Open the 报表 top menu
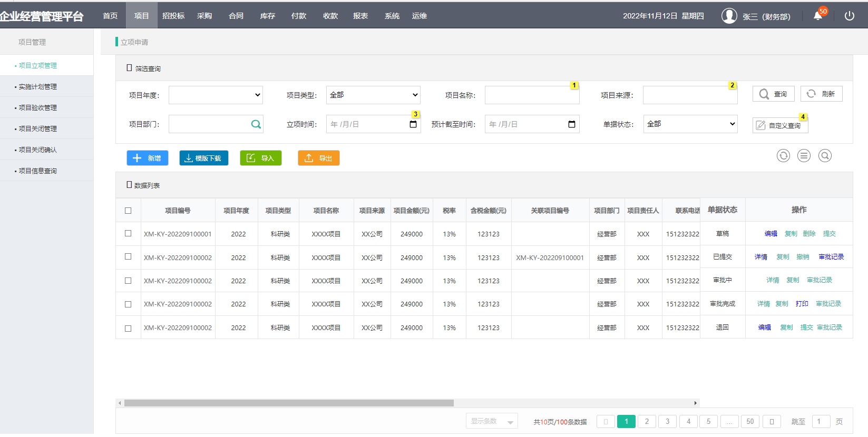Viewport: 868px width, 437px height. click(360, 16)
